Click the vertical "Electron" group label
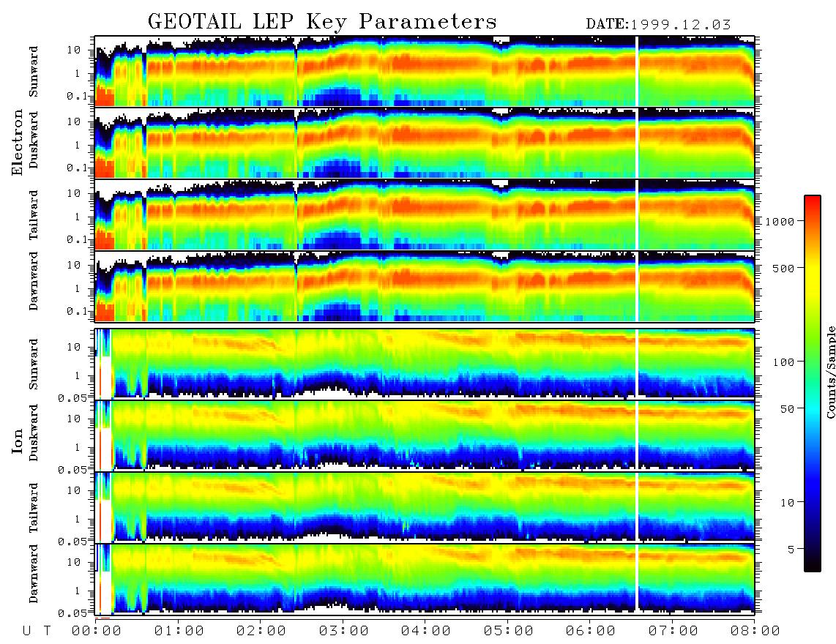This screenshot has height=644, width=836. pos(17,142)
